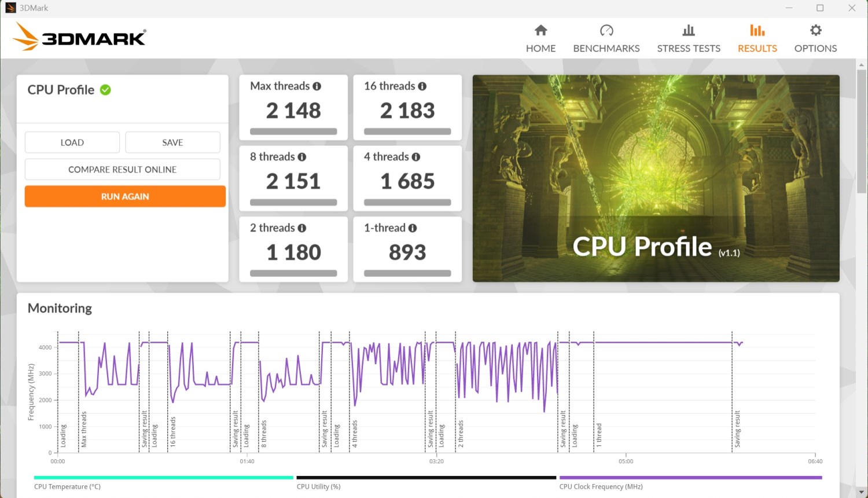Image resolution: width=868 pixels, height=498 pixels.
Task: Click the 1-thread score bar
Action: tap(407, 273)
